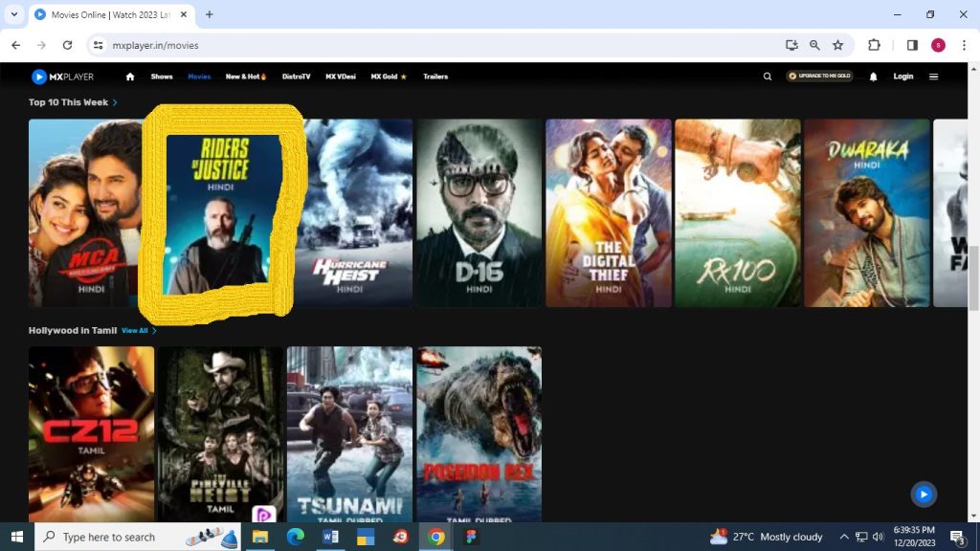Viewport: 980px width, 551px height.
Task: Expand Top 10 This Week chevron
Action: [x=115, y=102]
